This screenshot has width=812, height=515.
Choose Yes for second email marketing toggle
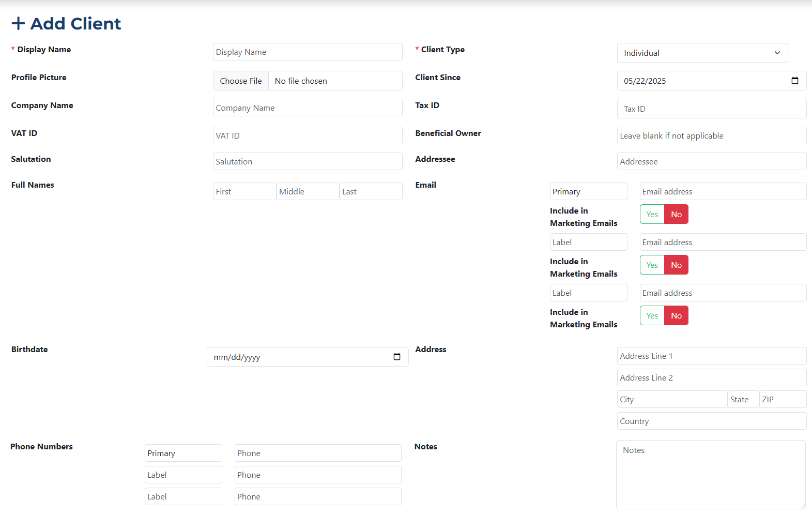click(652, 265)
